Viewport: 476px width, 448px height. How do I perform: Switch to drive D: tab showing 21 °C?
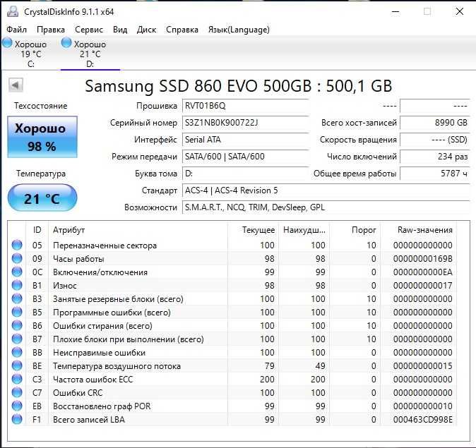(x=90, y=54)
